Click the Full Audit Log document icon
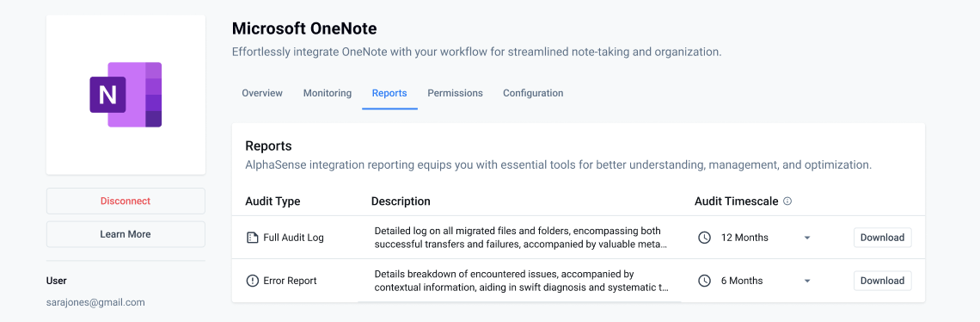Screen dimensions: 980x322 (252, 238)
